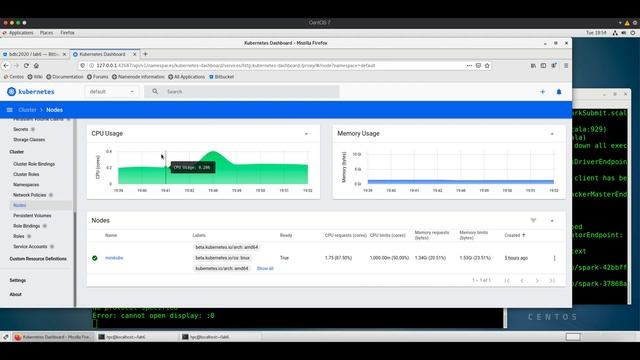Image resolution: width=640 pixels, height=360 pixels.
Task: Click the Nodes filter icon
Action: 533,220
